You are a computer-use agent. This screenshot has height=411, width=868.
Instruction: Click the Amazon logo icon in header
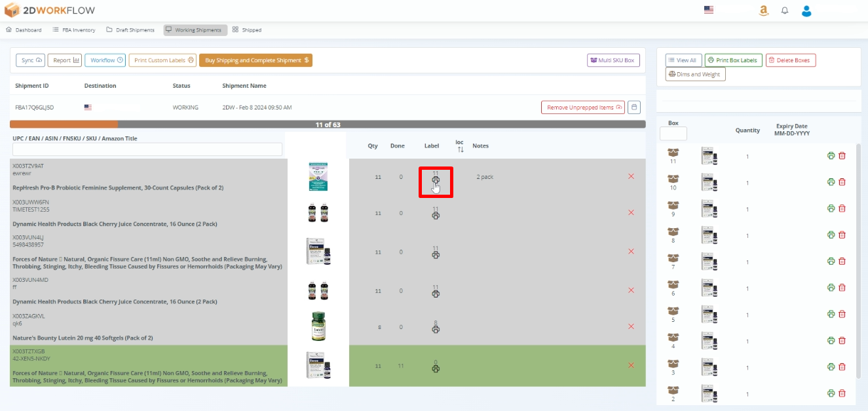[x=764, y=10]
